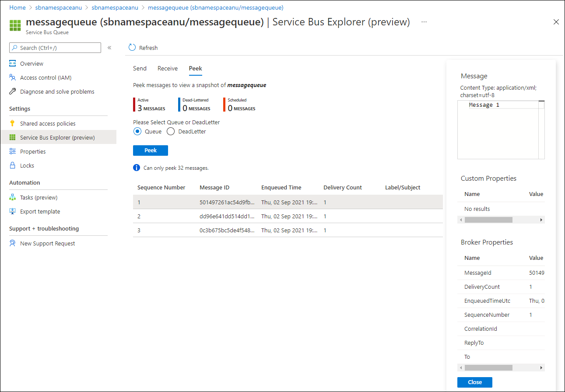This screenshot has height=392, width=565.
Task: Click the Service Bus Queue header icon
Action: pyautogui.click(x=15, y=25)
